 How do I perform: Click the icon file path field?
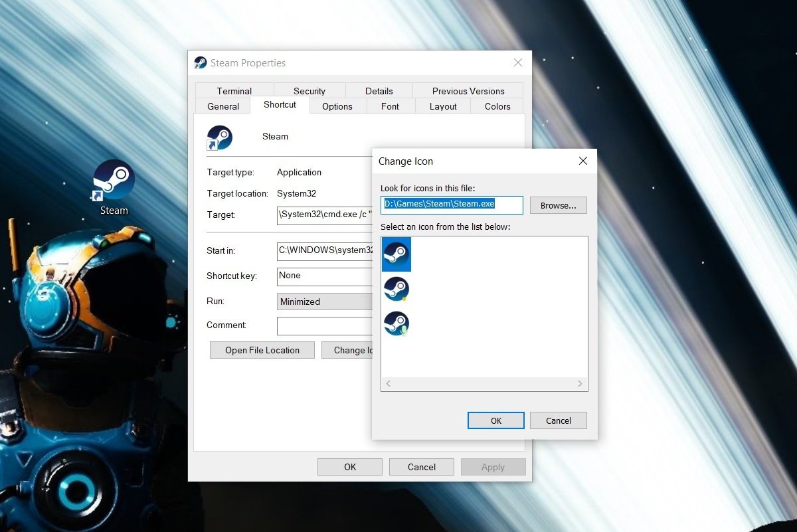click(452, 205)
